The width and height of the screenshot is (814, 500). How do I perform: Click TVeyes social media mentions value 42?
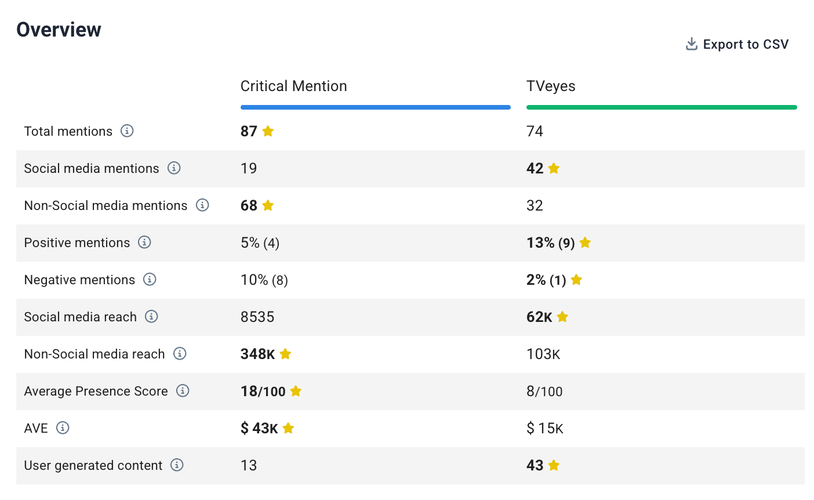[535, 168]
